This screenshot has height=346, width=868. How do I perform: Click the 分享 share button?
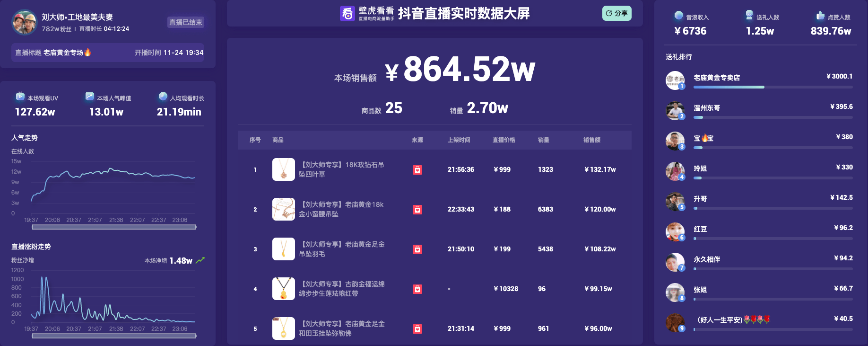(616, 13)
